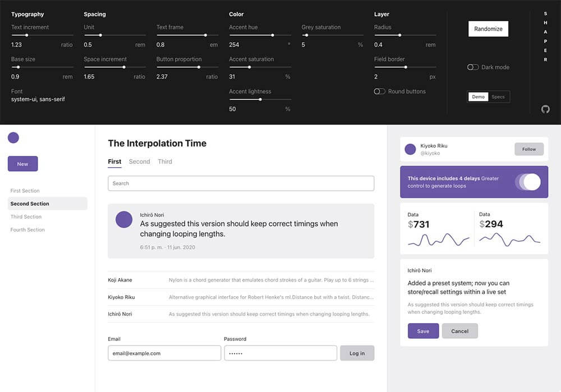Click the Save button

[x=423, y=331]
